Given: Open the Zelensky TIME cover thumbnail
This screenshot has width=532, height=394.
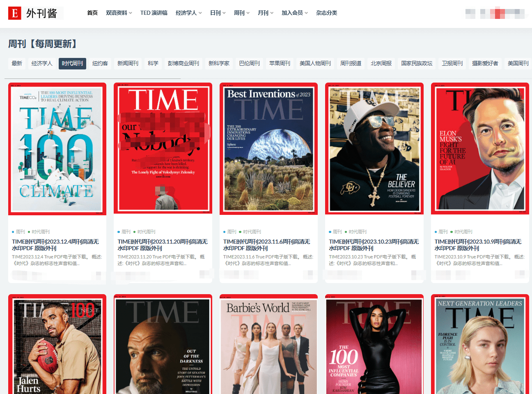Looking at the screenshot, I should coord(163,149).
